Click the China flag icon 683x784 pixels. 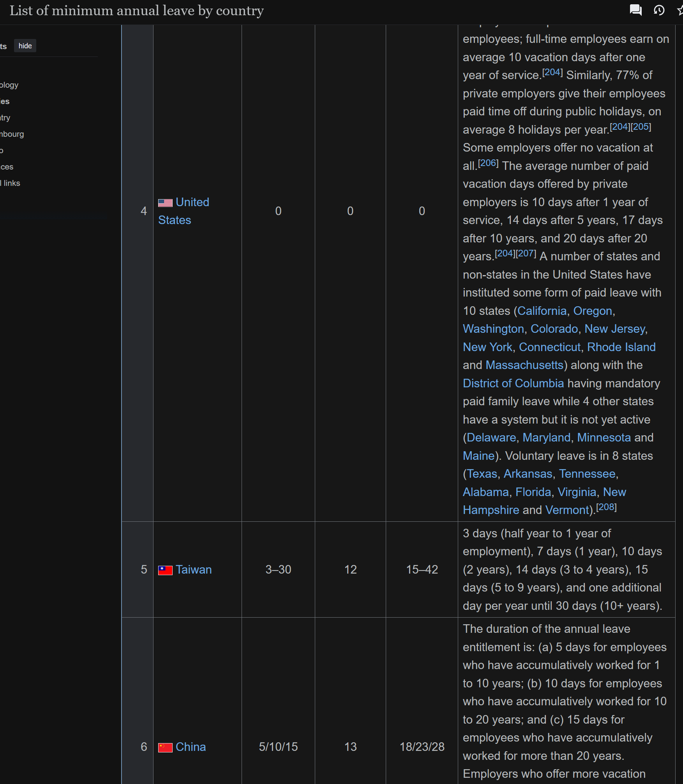(x=165, y=747)
